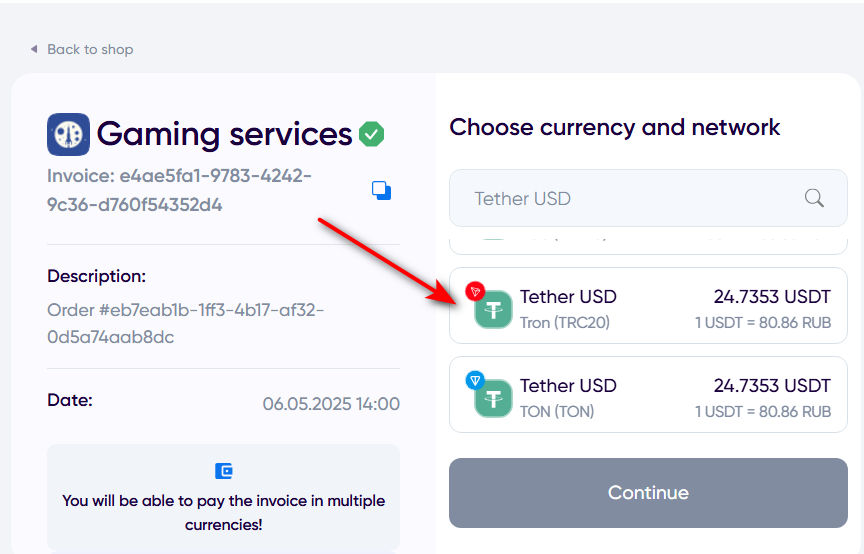Click the wallet icon above the multi-currency note
The width and height of the screenshot is (864, 554).
click(224, 471)
